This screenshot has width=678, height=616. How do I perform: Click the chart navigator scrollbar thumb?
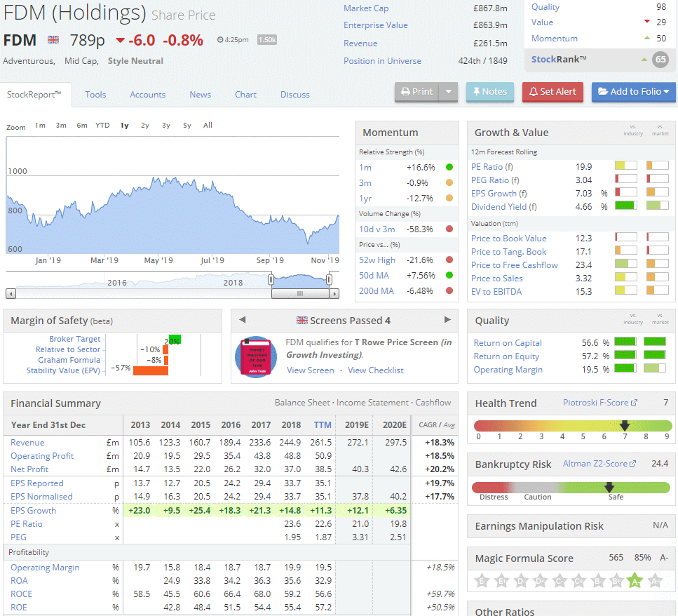[x=300, y=294]
